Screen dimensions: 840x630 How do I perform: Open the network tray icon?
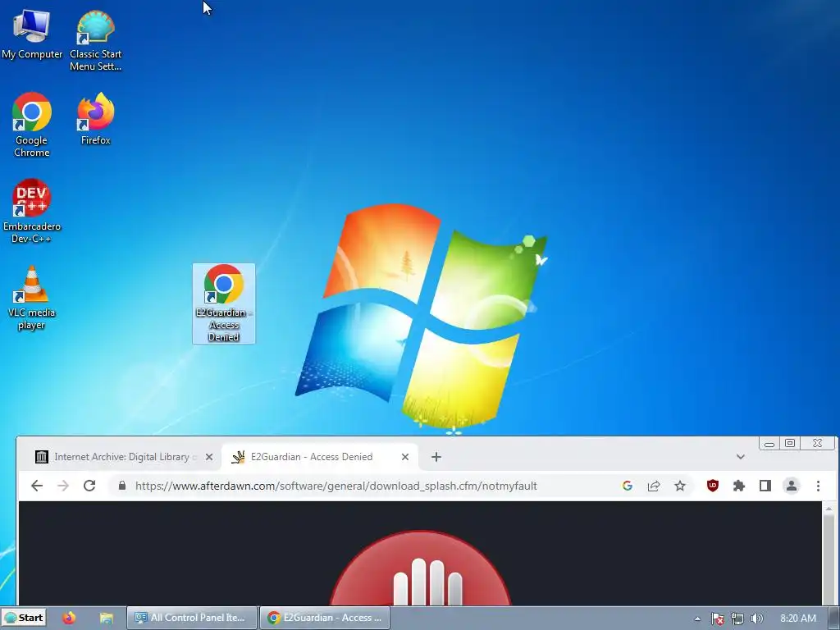point(737,619)
